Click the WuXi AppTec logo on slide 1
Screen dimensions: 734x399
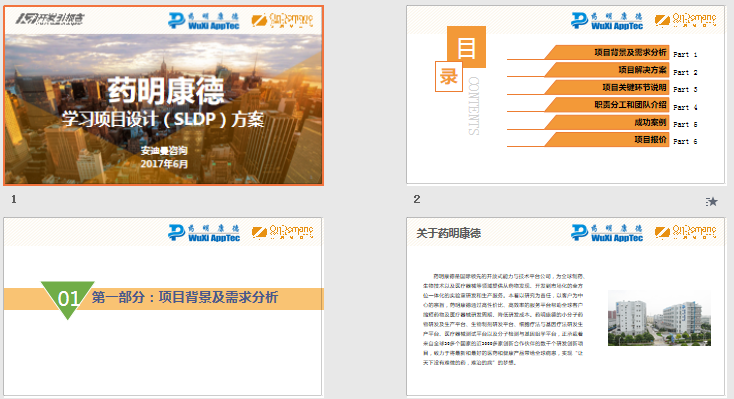(204, 21)
